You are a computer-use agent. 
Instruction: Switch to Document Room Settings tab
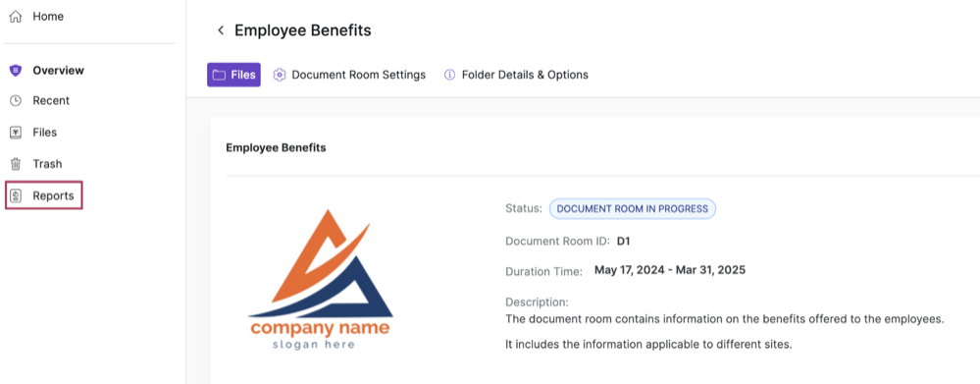(x=349, y=75)
